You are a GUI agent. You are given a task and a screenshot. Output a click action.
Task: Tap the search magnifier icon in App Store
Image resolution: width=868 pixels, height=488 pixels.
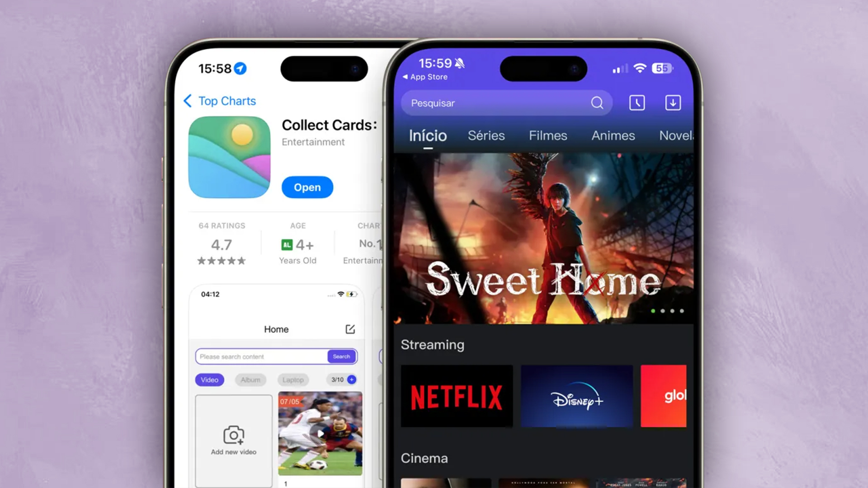[597, 103]
